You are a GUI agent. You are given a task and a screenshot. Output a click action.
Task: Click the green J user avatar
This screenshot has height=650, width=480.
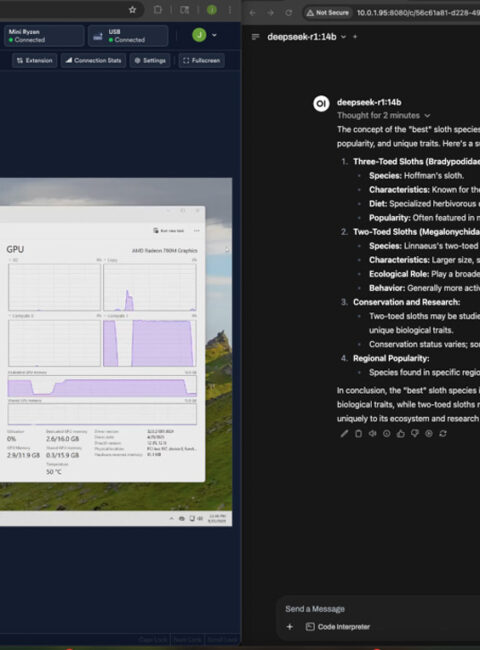point(199,35)
